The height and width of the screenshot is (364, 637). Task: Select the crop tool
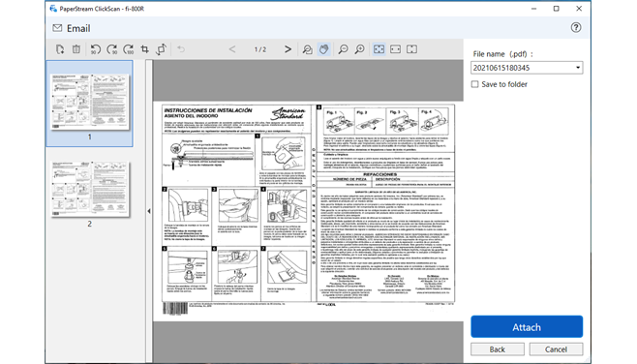(x=144, y=49)
